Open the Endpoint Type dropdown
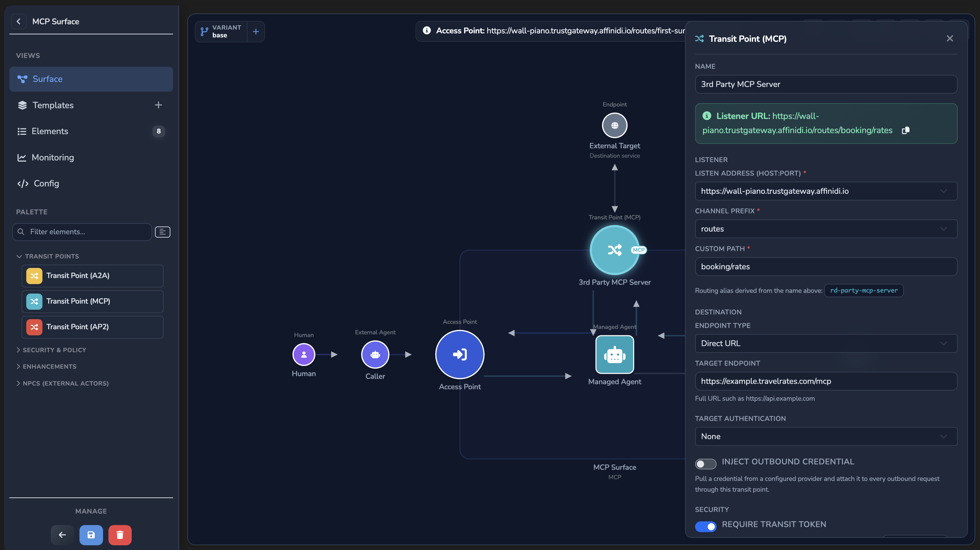Viewport: 980px width, 550px height. [x=826, y=343]
